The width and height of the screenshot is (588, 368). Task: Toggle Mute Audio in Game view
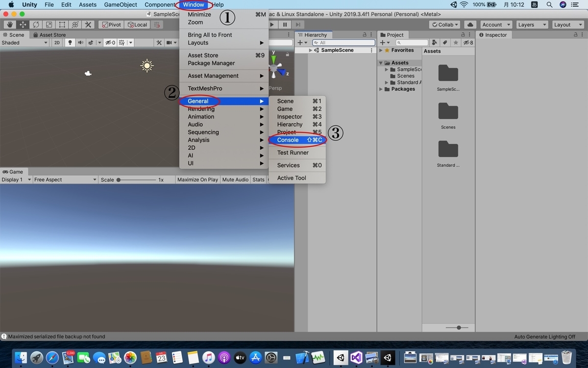point(235,180)
